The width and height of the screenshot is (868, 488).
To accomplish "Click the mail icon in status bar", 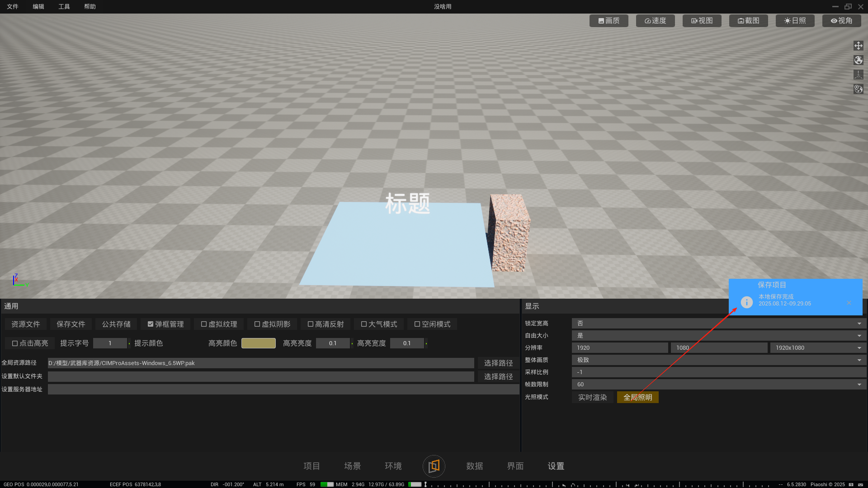I will pyautogui.click(x=861, y=484).
